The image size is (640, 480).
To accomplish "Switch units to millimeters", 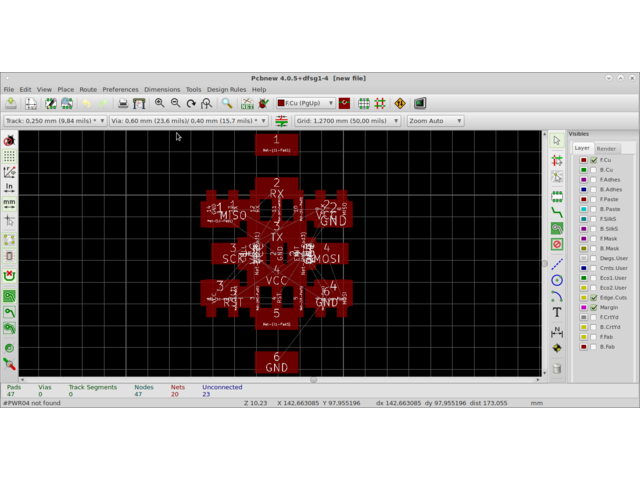I will point(9,204).
